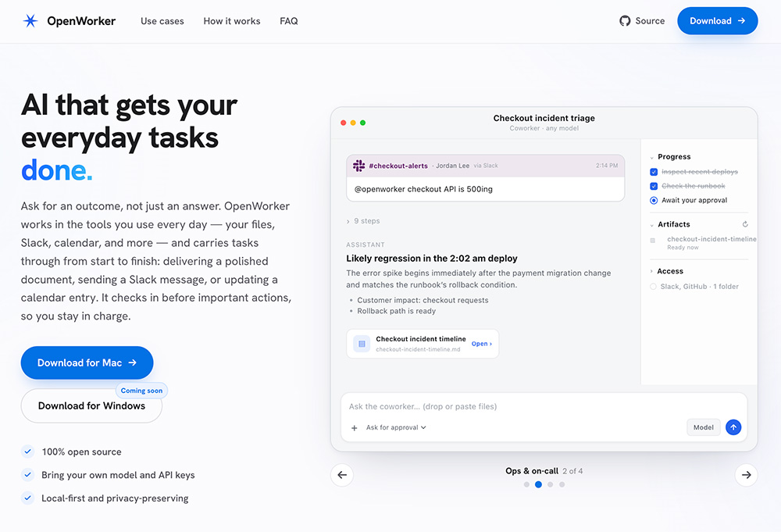Go to previous use case with left arrow
The image size is (781, 532).
(x=342, y=475)
